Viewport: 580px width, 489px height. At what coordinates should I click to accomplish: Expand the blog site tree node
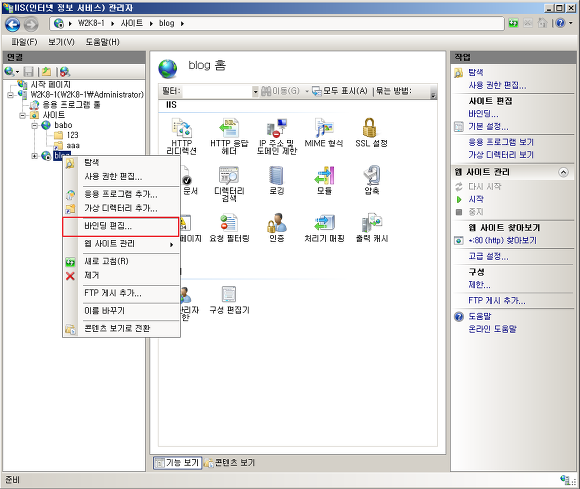click(x=34, y=156)
